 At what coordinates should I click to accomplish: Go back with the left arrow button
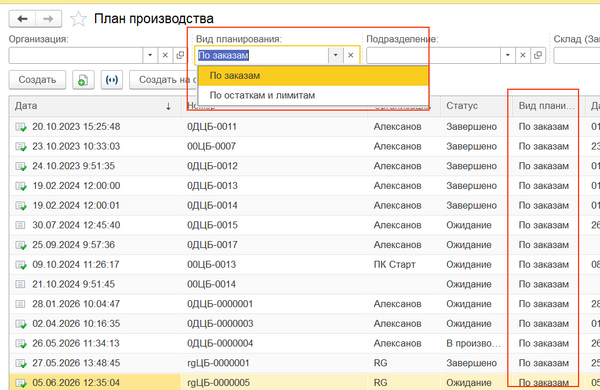pos(23,19)
